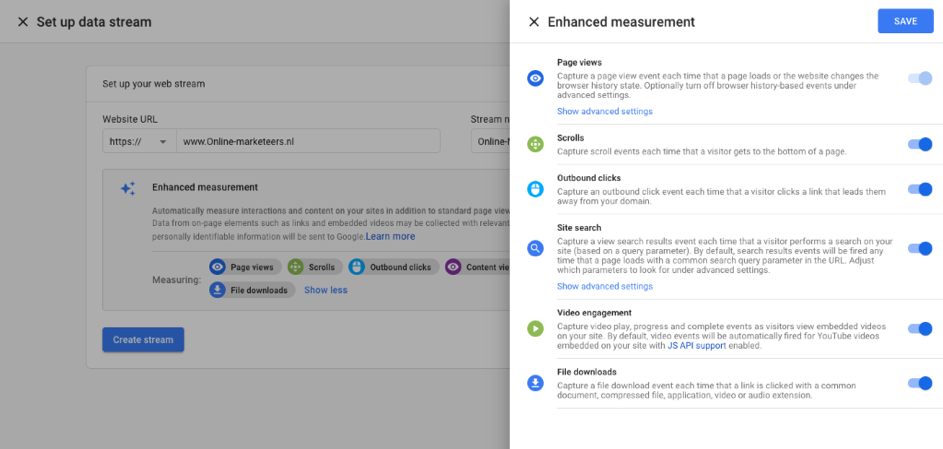
Task: Toggle the Site search switch off
Action: tap(919, 248)
